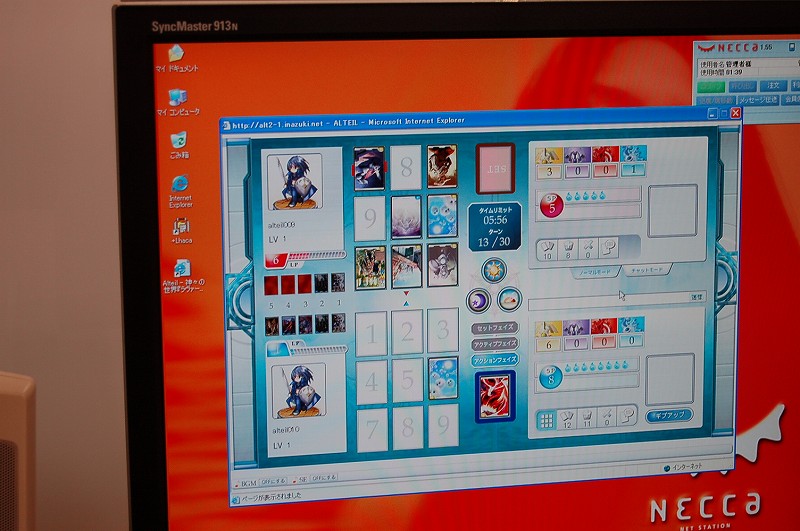Click the セットフェイズ phase button
800x531 pixels.
pos(494,327)
